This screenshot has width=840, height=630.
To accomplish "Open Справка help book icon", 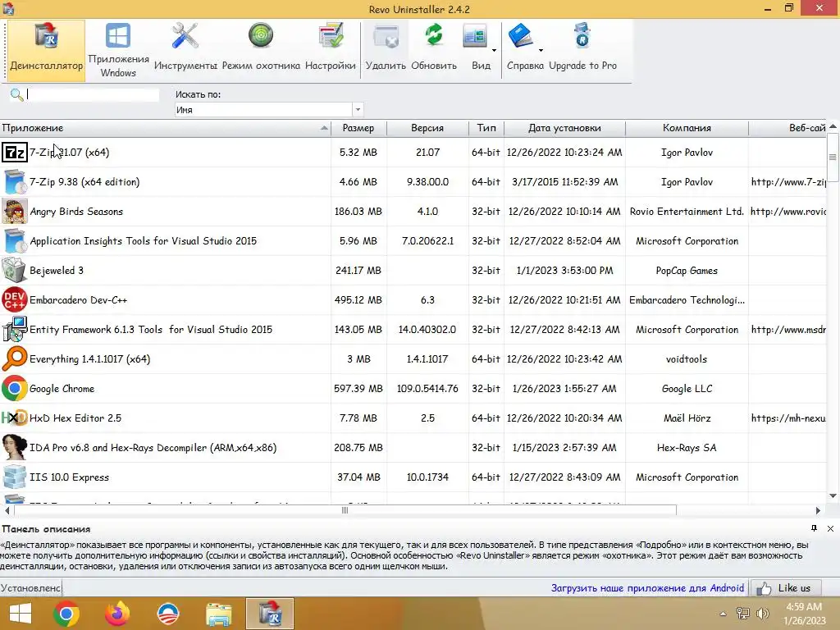I will coord(520,36).
